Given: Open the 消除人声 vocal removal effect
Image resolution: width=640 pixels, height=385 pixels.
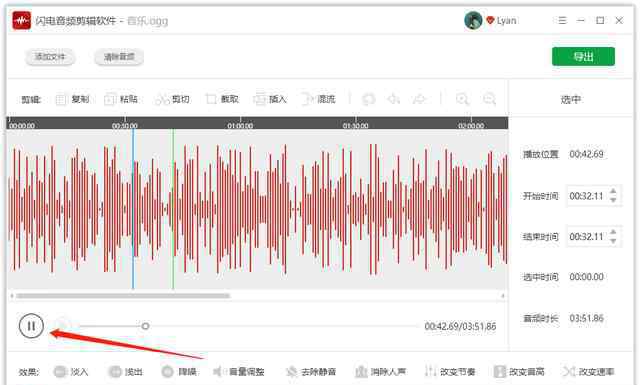Looking at the screenshot, I should (380, 372).
